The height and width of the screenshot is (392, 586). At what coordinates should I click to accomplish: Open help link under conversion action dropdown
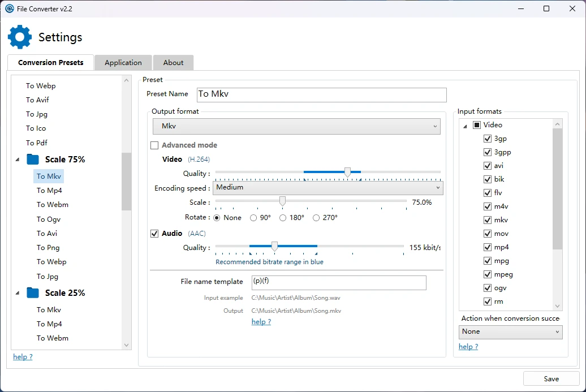(468, 347)
